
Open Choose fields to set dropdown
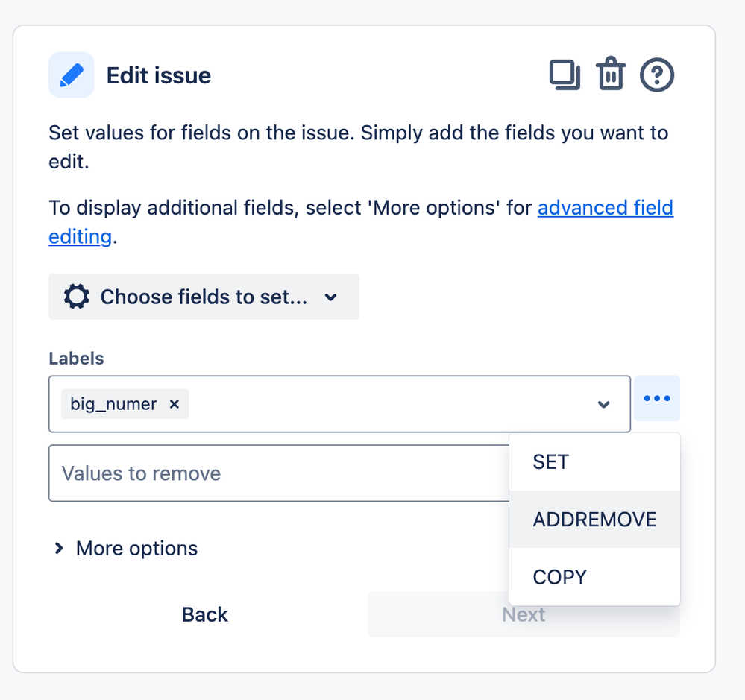(204, 297)
